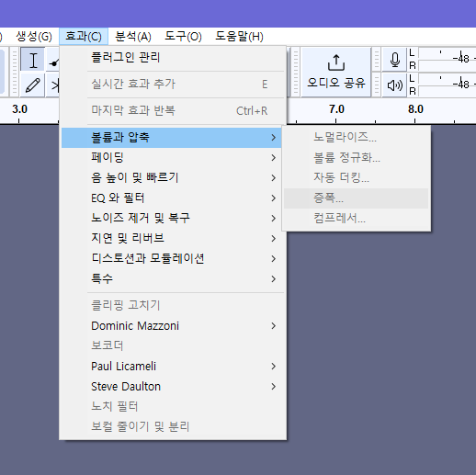This screenshot has width=476, height=475.
Task: Expand the 지연 및 리버브 submenu
Action: (x=172, y=239)
